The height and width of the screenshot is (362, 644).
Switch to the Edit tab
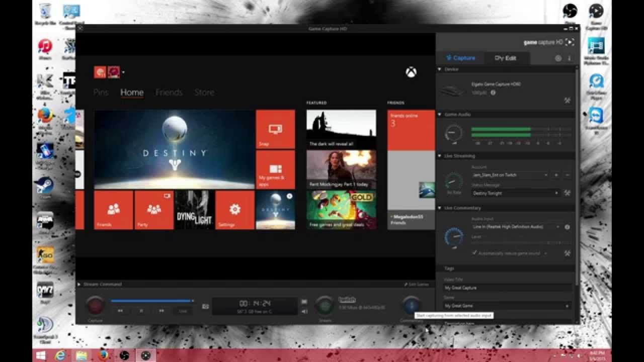pyautogui.click(x=506, y=58)
